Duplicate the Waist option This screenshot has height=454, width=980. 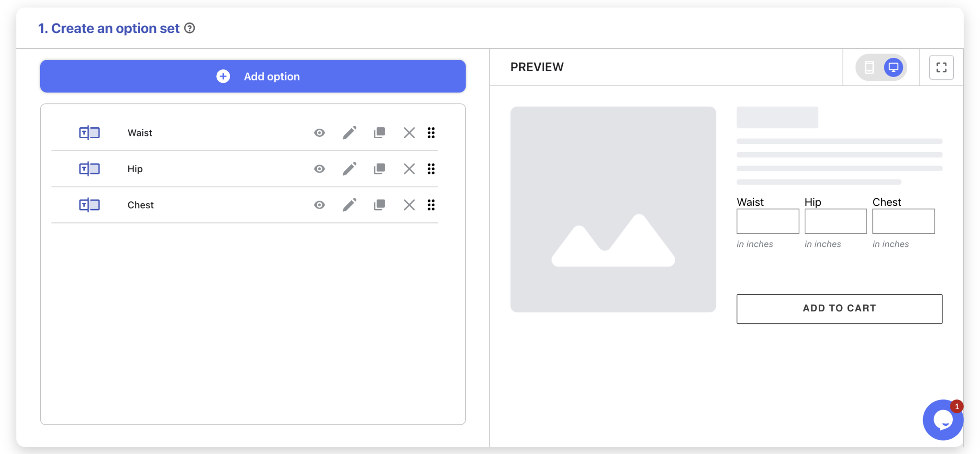[x=379, y=133]
